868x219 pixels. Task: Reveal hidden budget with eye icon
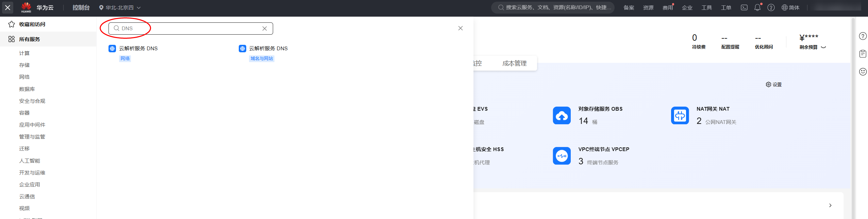tap(823, 47)
